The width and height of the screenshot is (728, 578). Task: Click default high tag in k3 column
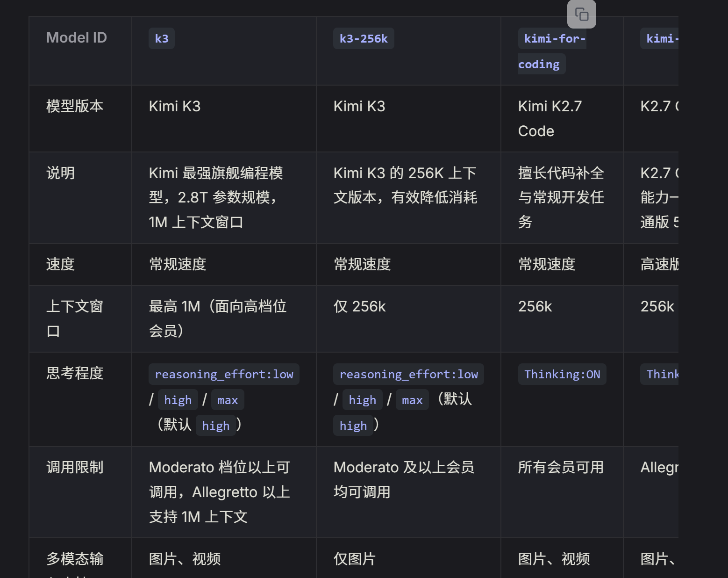[215, 425]
